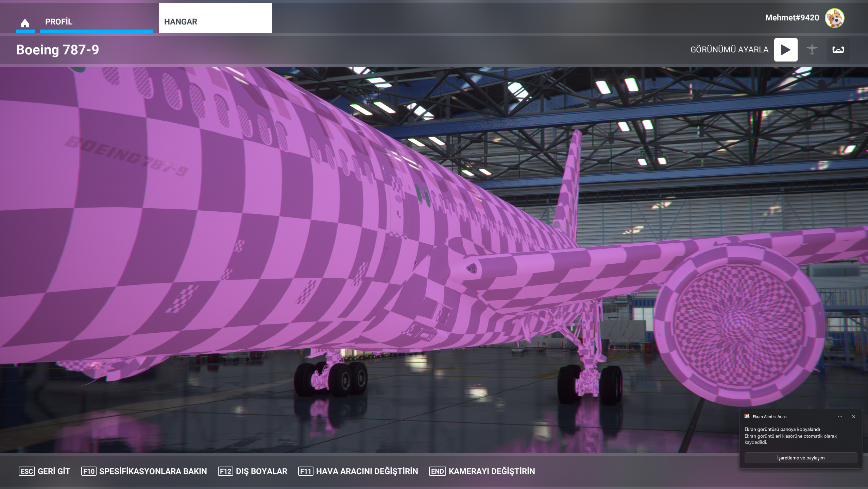Click the Boeing 787-9 title

coord(57,50)
